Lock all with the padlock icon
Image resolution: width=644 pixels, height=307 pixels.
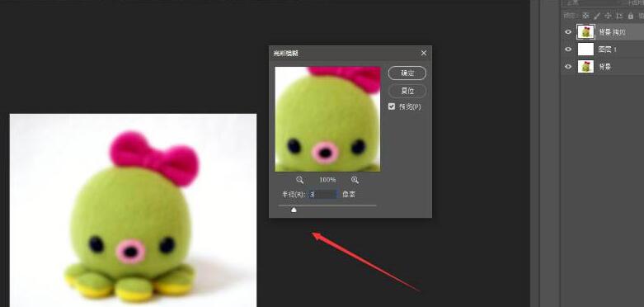tap(631, 16)
